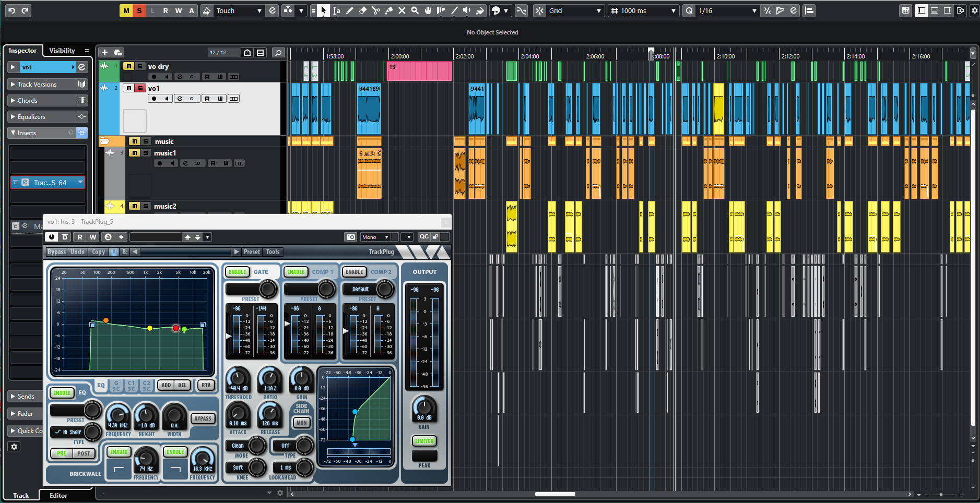Select the Erase tool in the toolbar
Screen dimensions: 980x503
(363, 10)
